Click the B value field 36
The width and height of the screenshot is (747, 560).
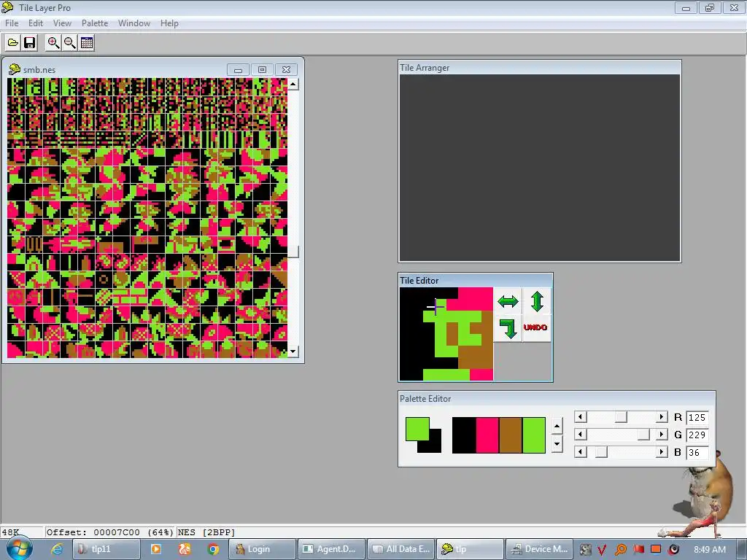pos(697,452)
